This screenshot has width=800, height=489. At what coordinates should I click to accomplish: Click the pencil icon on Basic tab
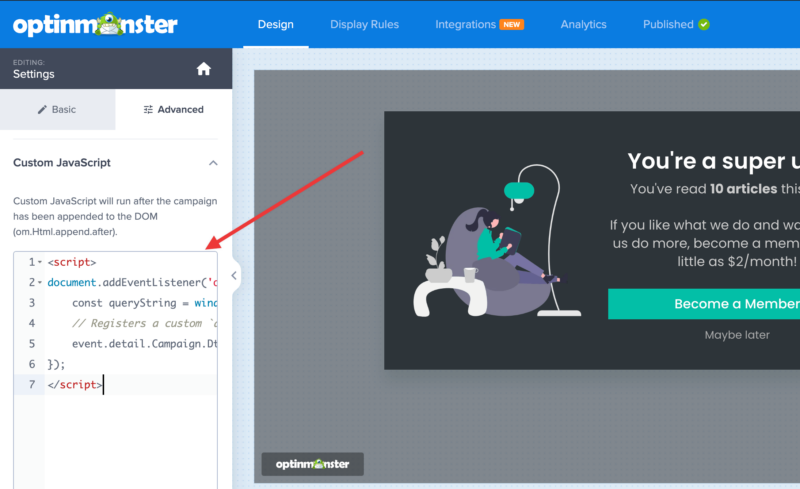coord(42,110)
